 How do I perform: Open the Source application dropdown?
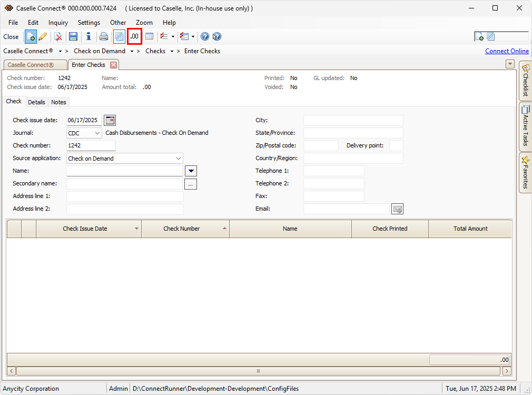(x=179, y=159)
